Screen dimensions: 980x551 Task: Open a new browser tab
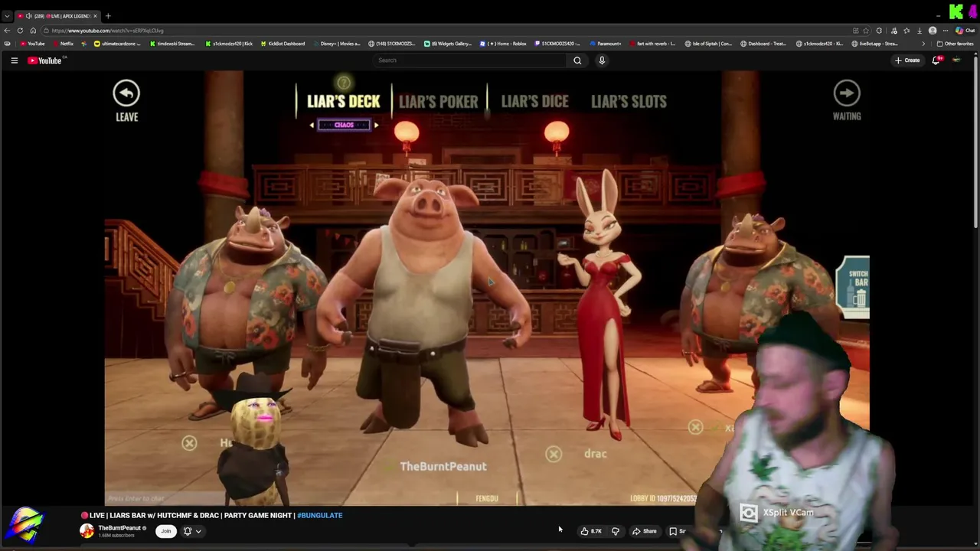click(x=108, y=16)
